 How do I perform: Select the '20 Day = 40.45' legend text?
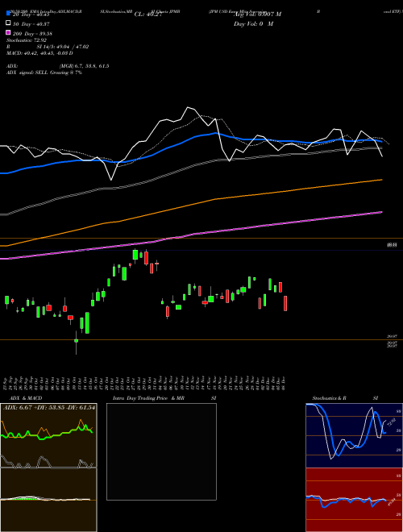click(x=31, y=15)
